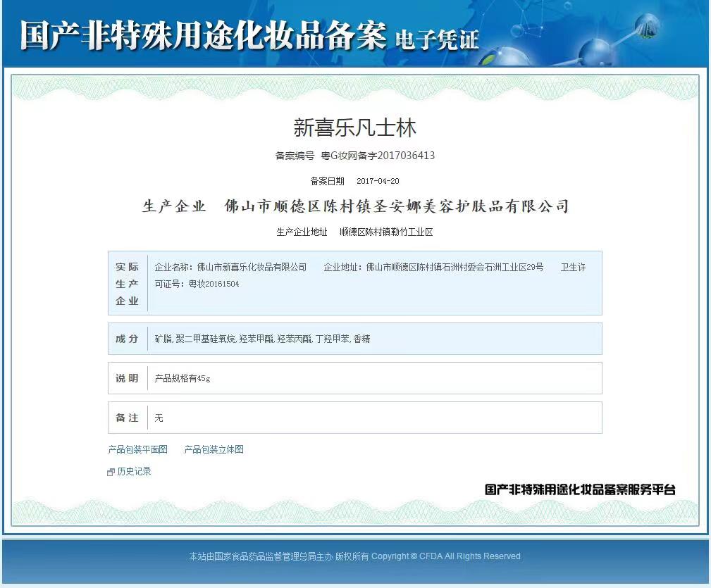This screenshot has height=588, width=711.
Task: Click the filing number 粤G妆网备字2017036413
Action: (378, 156)
